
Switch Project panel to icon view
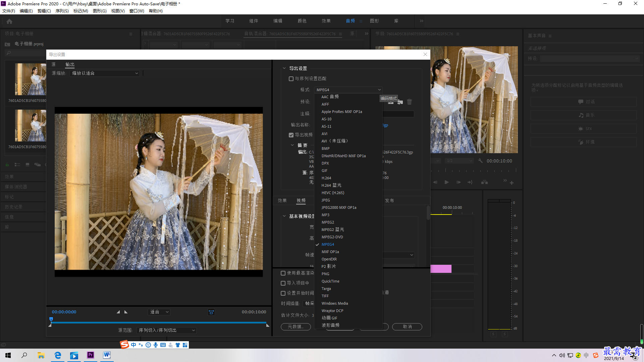coord(28,165)
